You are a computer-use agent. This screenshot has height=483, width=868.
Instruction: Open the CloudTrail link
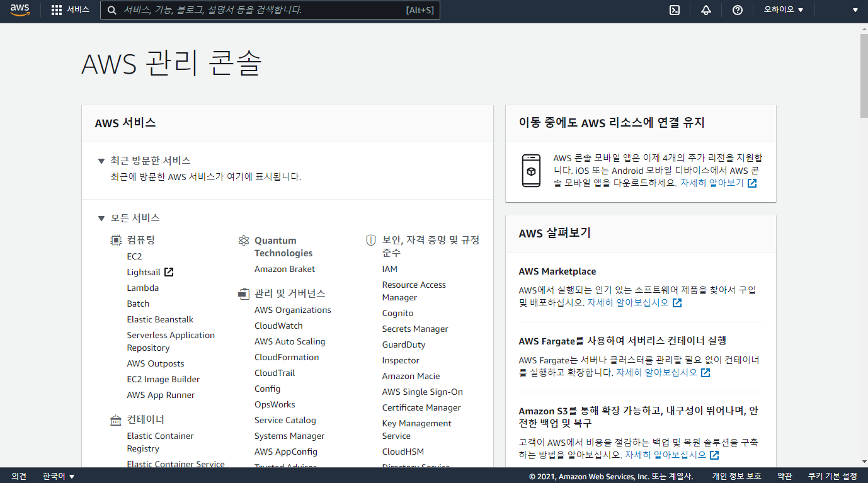(275, 373)
